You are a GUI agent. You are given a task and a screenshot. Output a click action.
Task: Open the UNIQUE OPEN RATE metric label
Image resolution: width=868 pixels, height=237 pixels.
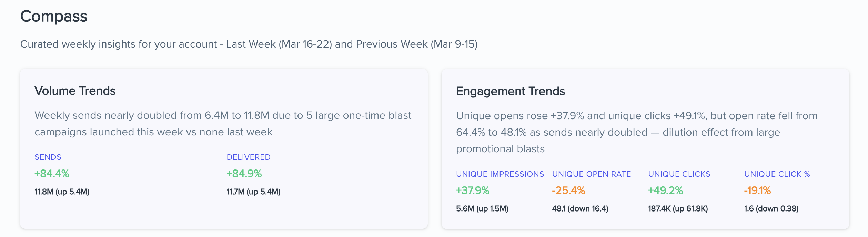(x=592, y=174)
